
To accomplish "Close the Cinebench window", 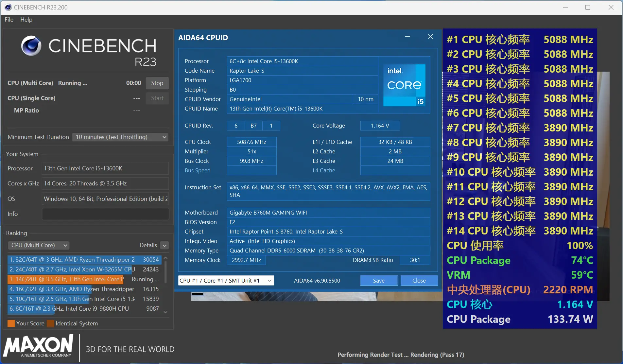I will pos(611,7).
